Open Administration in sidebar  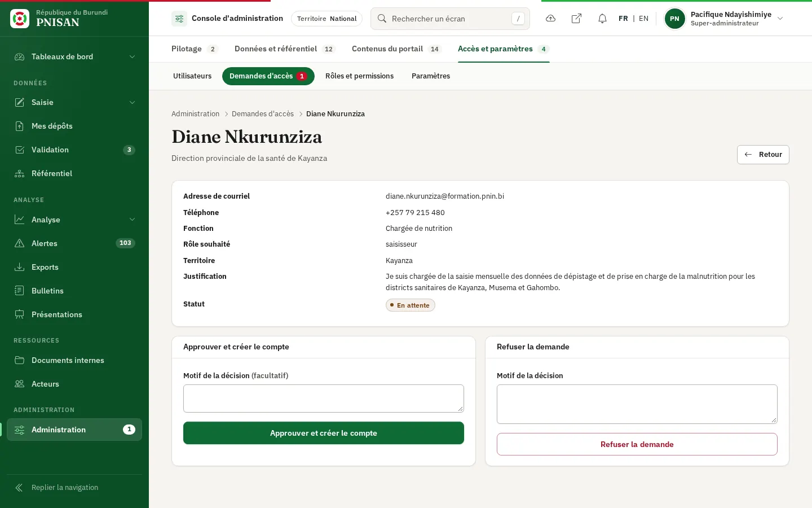[74, 430]
